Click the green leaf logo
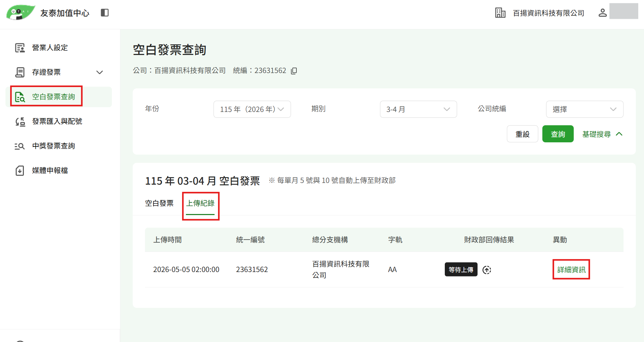The width and height of the screenshot is (644, 342). coord(20,12)
